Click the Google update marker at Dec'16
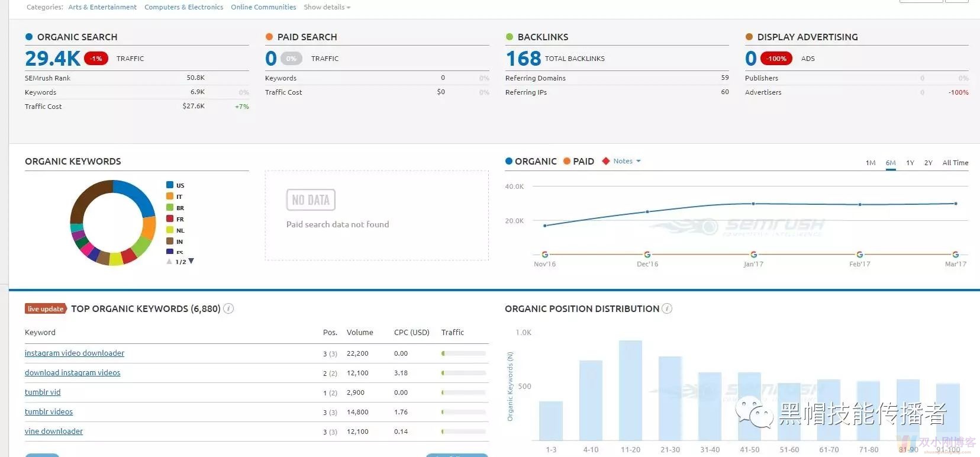 tap(647, 255)
